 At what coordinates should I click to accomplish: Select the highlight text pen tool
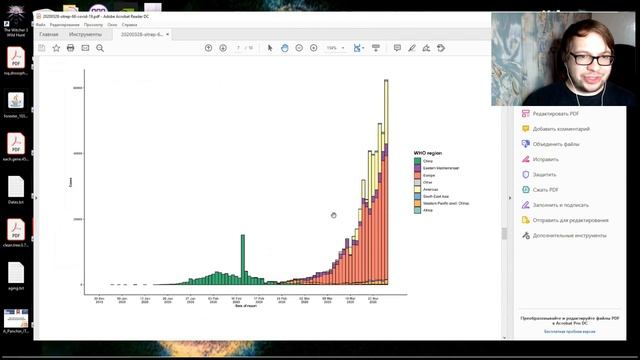coord(412,48)
